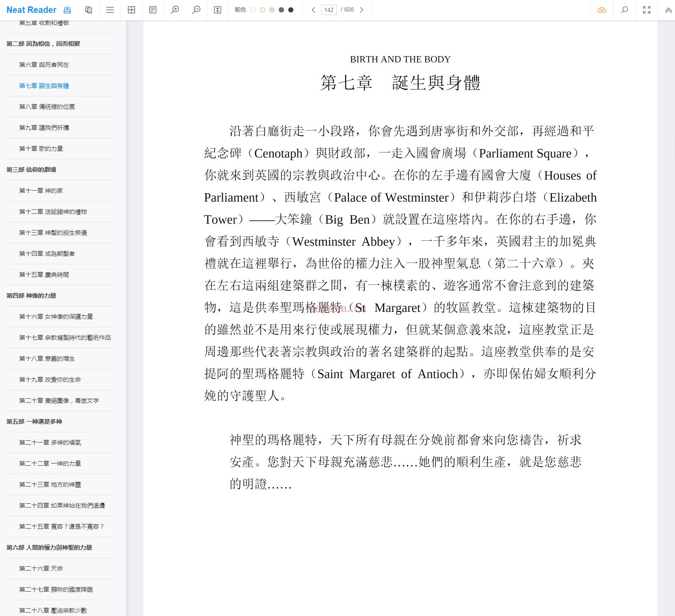This screenshot has width=675, height=616.
Task: Open chapter 第二十三章 地方的神靈
Action: (50, 484)
